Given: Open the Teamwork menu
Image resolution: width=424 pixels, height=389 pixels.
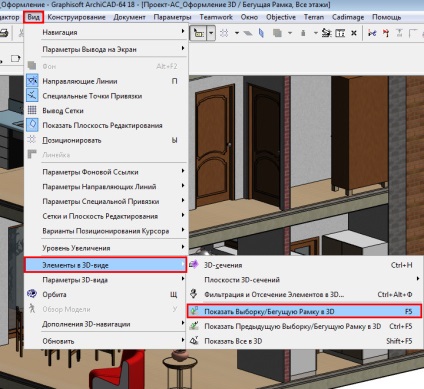Looking at the screenshot, I should [216, 17].
